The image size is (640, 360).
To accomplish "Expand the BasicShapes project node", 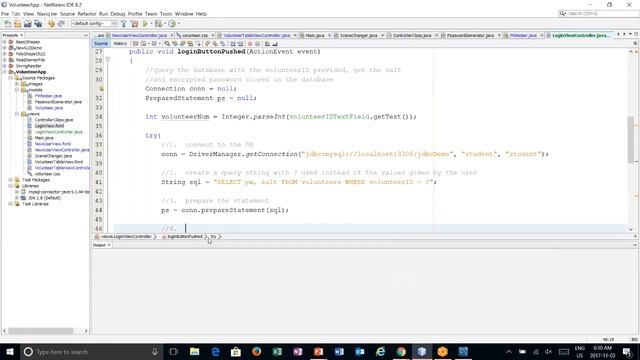I will coord(4,42).
